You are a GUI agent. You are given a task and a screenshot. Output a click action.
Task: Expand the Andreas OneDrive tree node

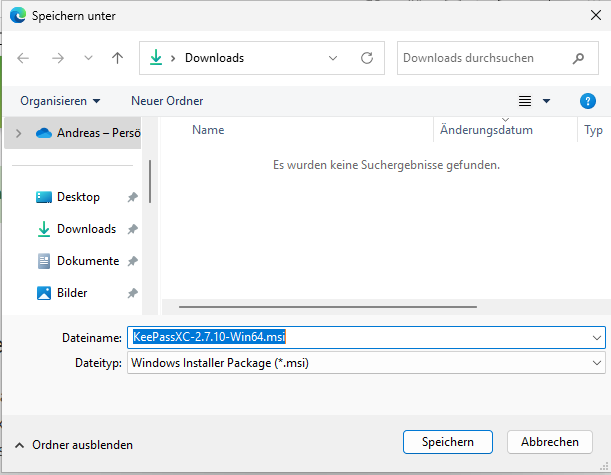pyautogui.click(x=18, y=132)
